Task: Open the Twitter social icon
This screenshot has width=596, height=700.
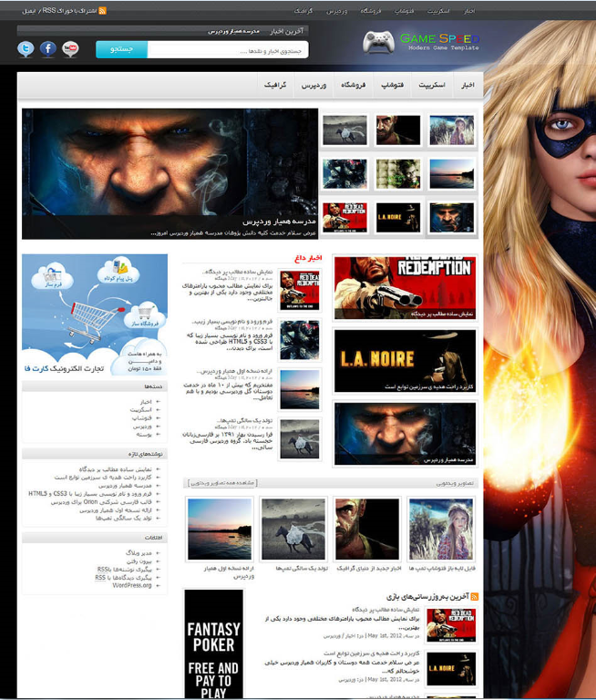Action: (26, 49)
